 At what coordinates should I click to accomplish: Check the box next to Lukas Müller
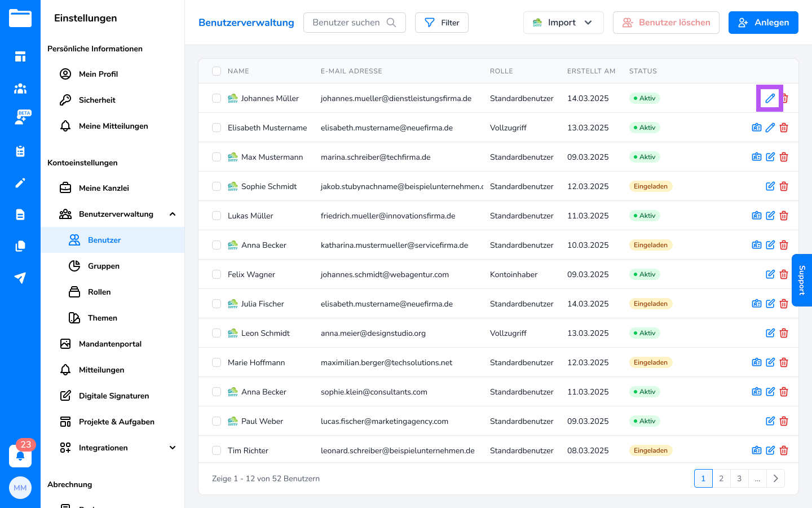(x=217, y=216)
